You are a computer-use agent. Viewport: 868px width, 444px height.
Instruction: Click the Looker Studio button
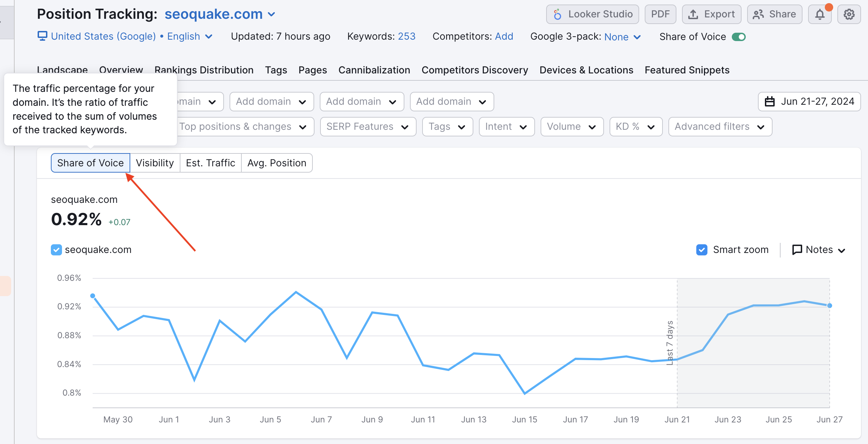tap(592, 14)
